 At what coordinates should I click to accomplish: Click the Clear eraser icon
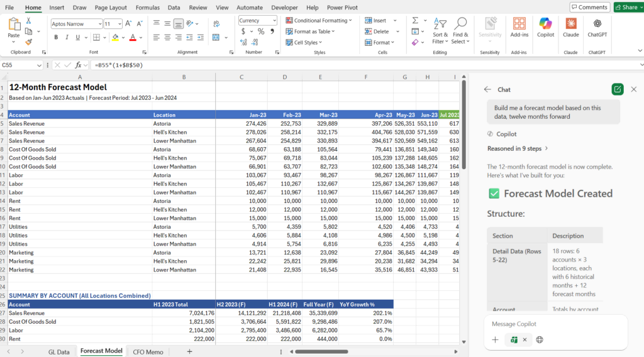click(415, 42)
